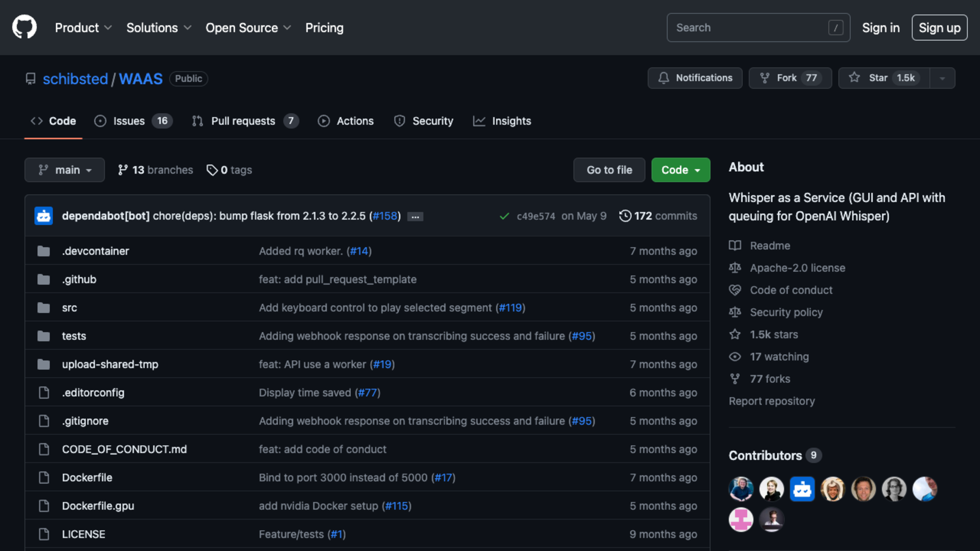The width and height of the screenshot is (980, 551).
Task: Open the dependabot contributor avatar in Contributors
Action: 802,489
